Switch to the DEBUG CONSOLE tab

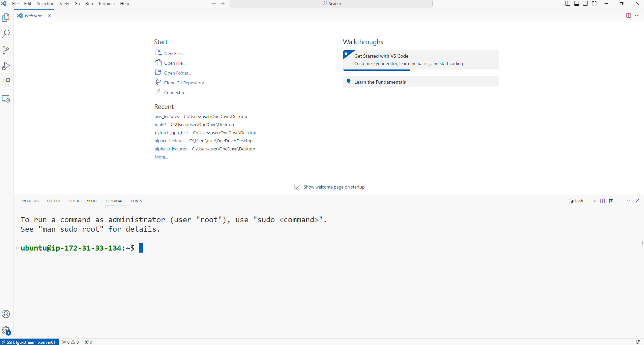click(83, 201)
